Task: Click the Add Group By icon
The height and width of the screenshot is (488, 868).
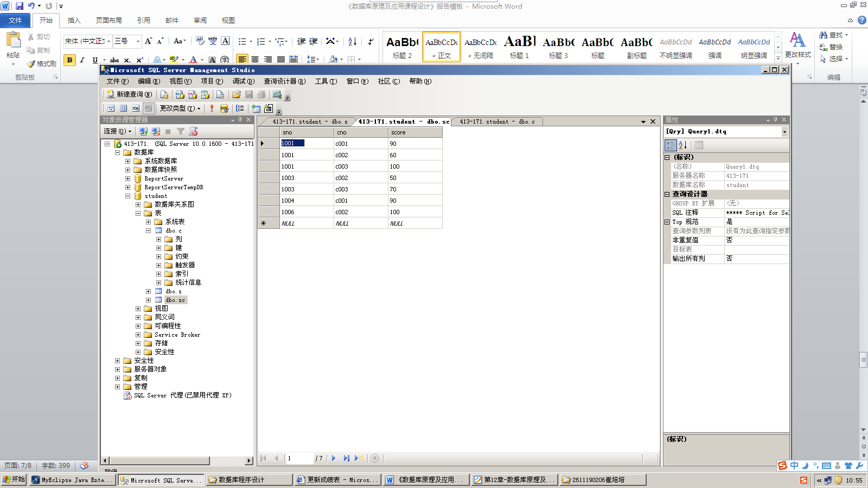Action: pos(240,108)
